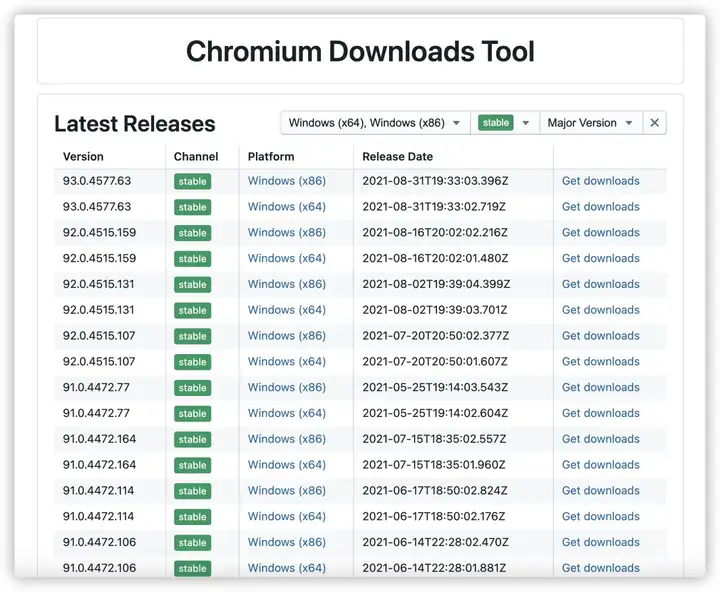Image resolution: width=720 pixels, height=592 pixels.
Task: Expand the Major Version dropdown
Action: coord(591,123)
